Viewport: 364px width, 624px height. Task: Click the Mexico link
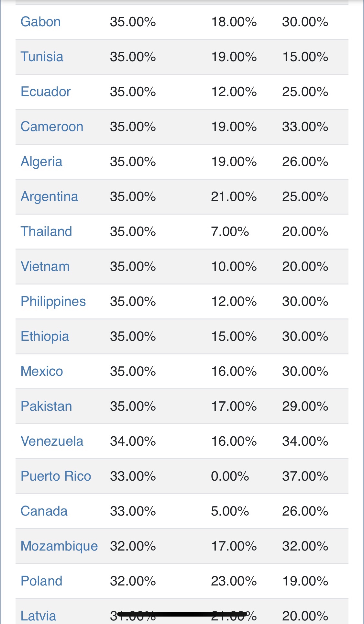(42, 371)
